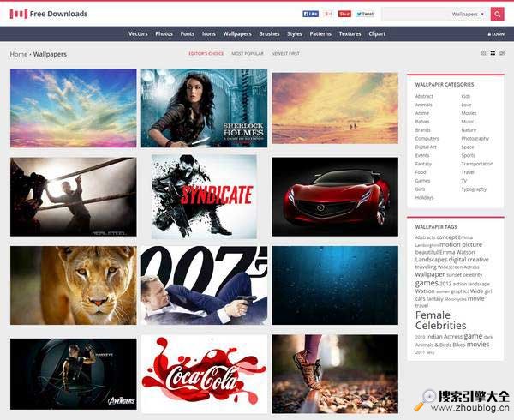Switch to the small grid view icon

tap(483, 53)
